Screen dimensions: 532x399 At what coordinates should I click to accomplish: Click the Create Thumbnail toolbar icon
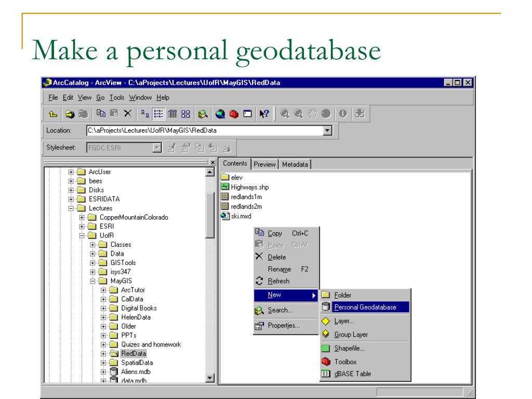[360, 114]
